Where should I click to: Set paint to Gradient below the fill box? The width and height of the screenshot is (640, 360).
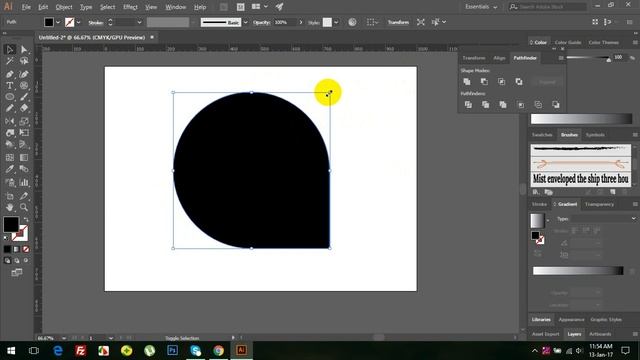tap(16, 249)
